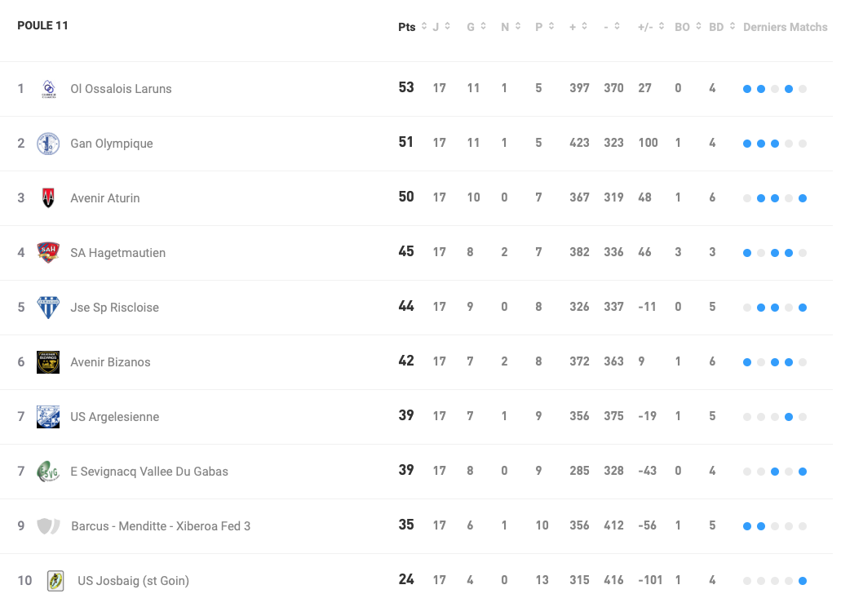Sort standings by the G column

click(476, 27)
